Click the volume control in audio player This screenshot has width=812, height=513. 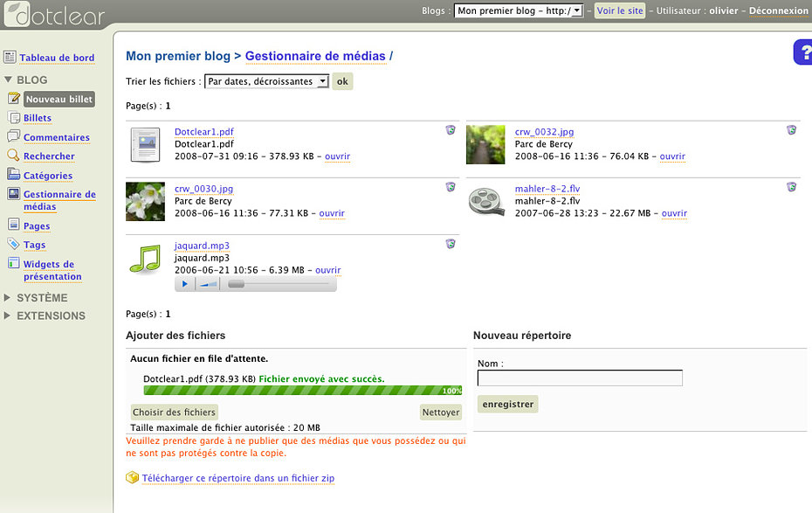pyautogui.click(x=208, y=284)
